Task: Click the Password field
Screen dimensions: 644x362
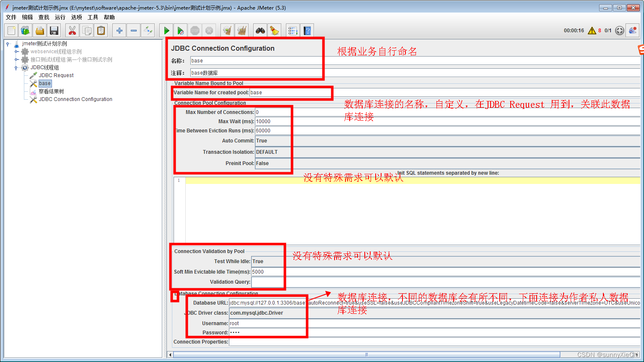Action: click(x=434, y=333)
